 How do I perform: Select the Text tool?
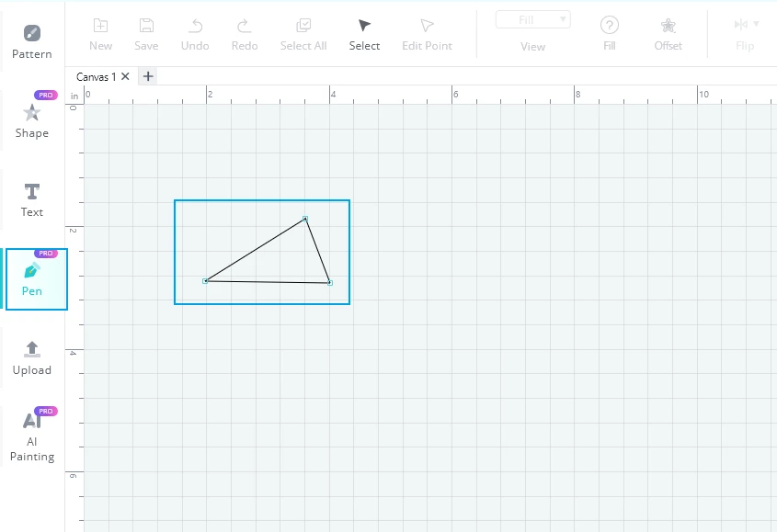(31, 200)
